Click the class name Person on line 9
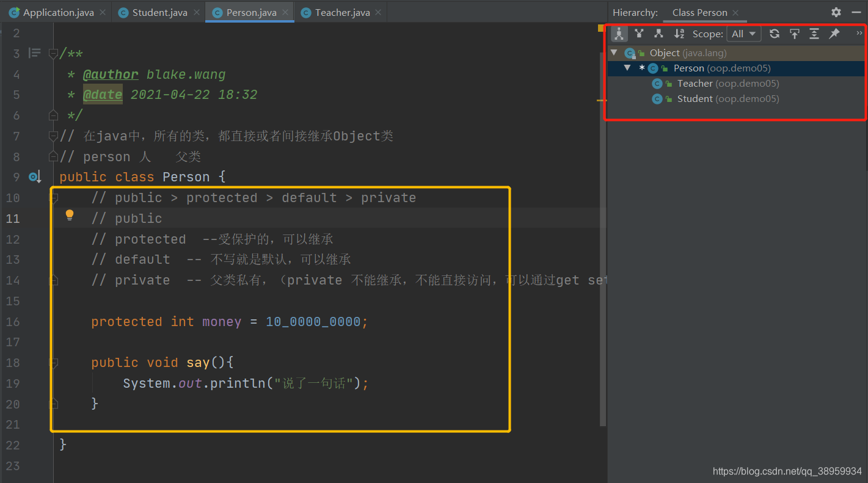868x483 pixels. pos(186,177)
